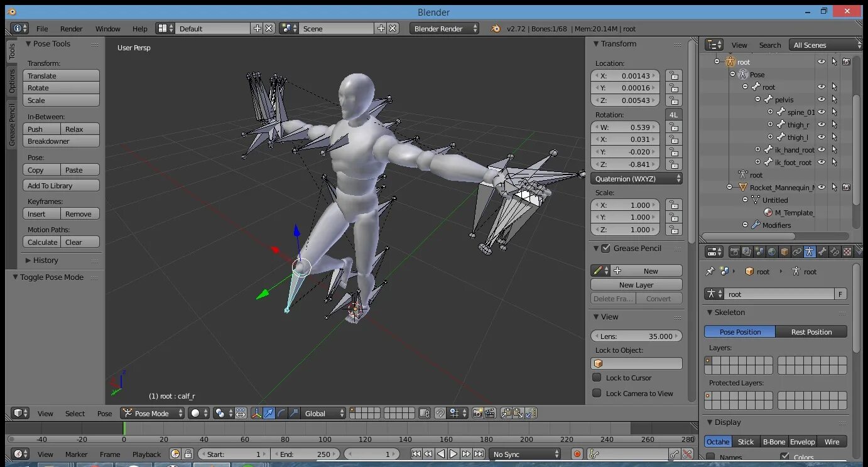This screenshot has height=467, width=868.
Task: Click the Object properties cube icon
Action: point(784,252)
